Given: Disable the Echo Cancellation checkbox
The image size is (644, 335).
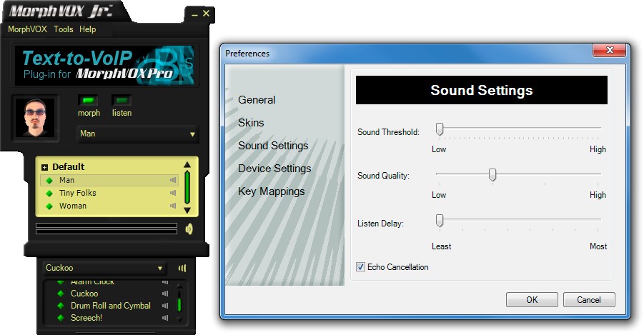Looking at the screenshot, I should [360, 267].
